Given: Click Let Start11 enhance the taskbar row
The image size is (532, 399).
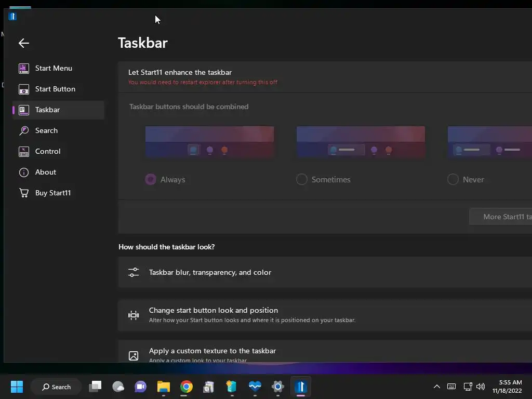Looking at the screenshot, I should pos(325,77).
